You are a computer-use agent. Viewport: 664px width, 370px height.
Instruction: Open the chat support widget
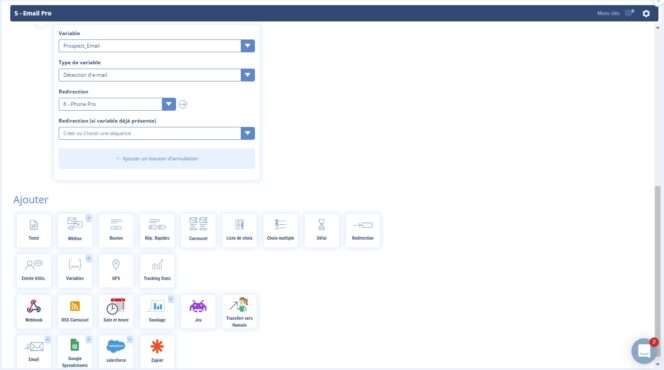(x=644, y=351)
